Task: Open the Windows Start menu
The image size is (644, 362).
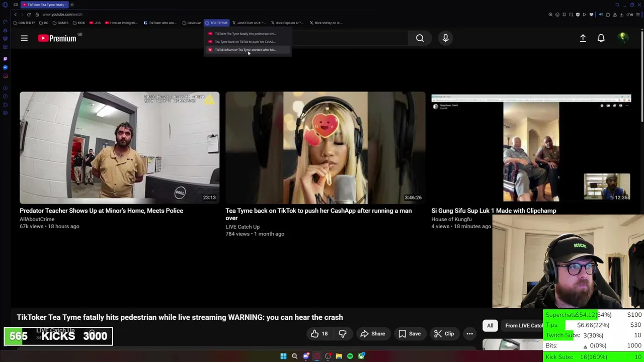Action: coord(283,356)
